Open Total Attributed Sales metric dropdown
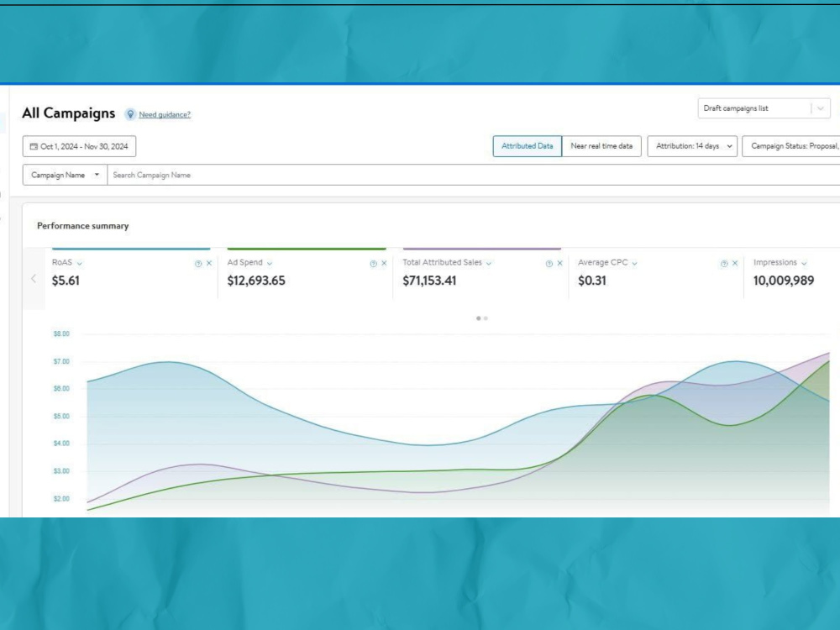The width and height of the screenshot is (840, 630). pos(489,264)
